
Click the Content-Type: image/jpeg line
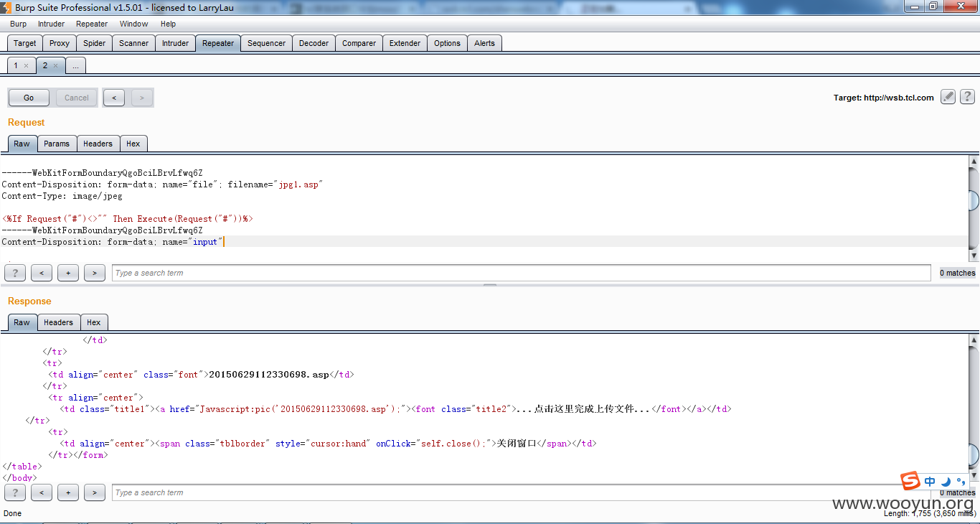[x=62, y=196]
